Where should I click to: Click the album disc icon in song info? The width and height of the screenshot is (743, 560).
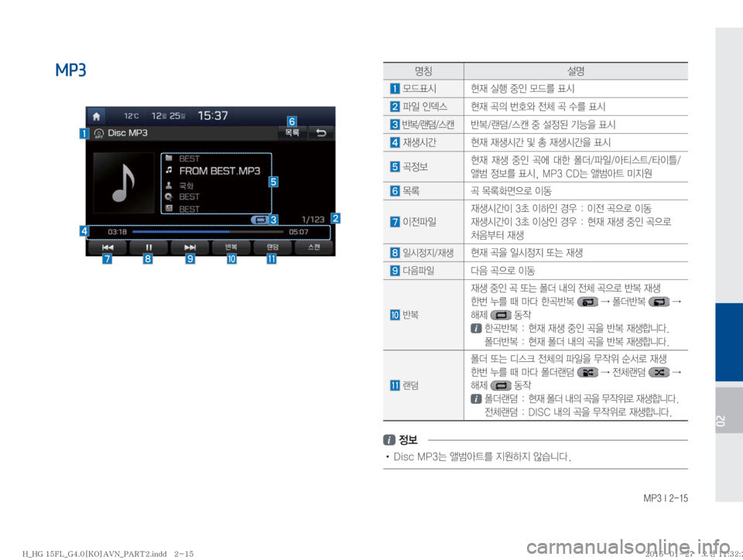pyautogui.click(x=169, y=197)
